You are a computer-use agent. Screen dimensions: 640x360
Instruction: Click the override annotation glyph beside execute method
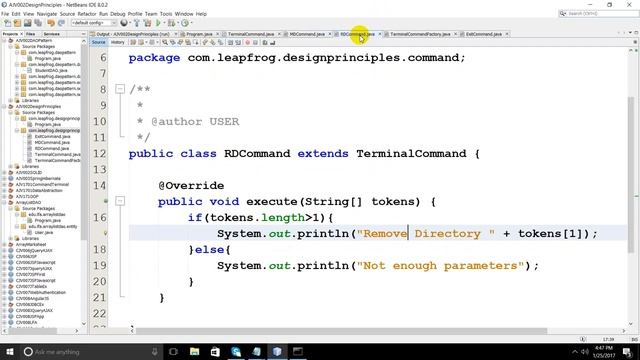point(105,201)
